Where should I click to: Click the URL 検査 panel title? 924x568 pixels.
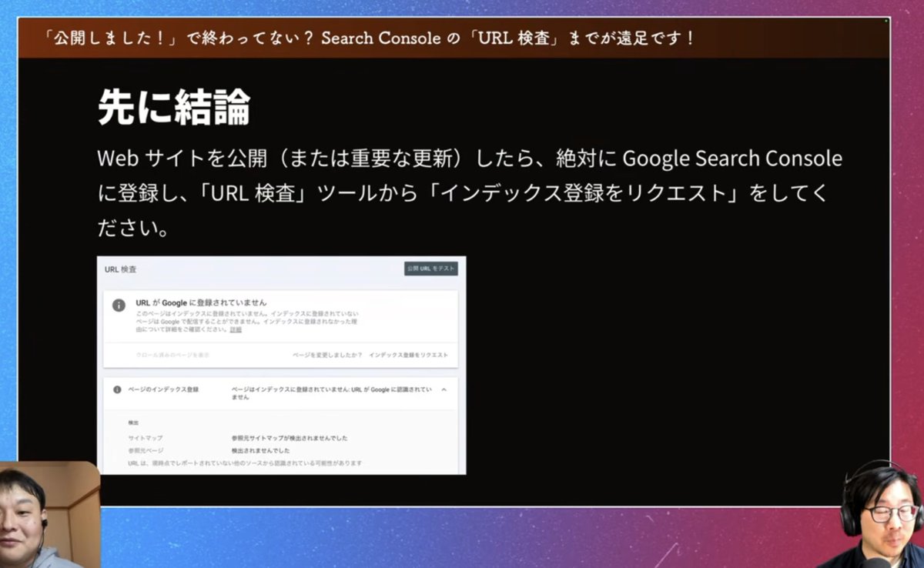click(121, 269)
